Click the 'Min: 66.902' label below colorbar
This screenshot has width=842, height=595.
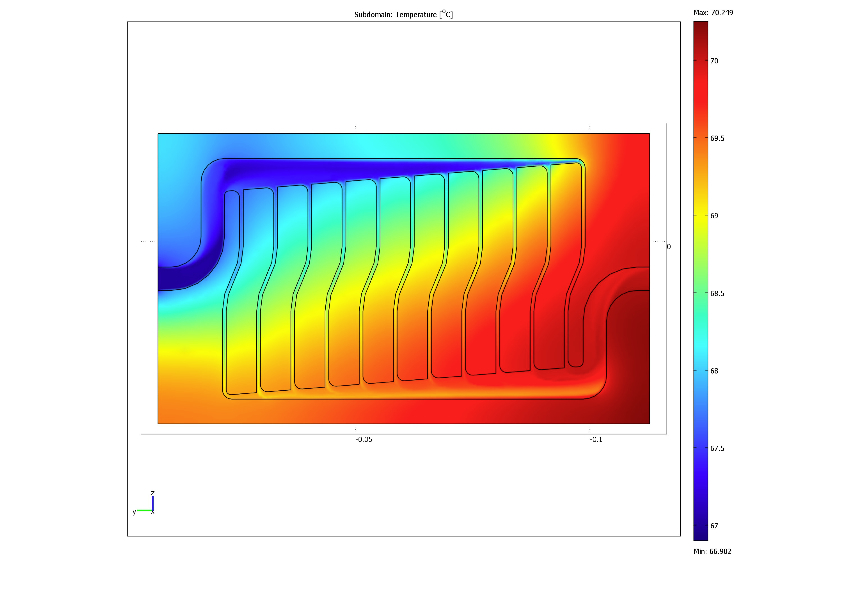(x=713, y=551)
